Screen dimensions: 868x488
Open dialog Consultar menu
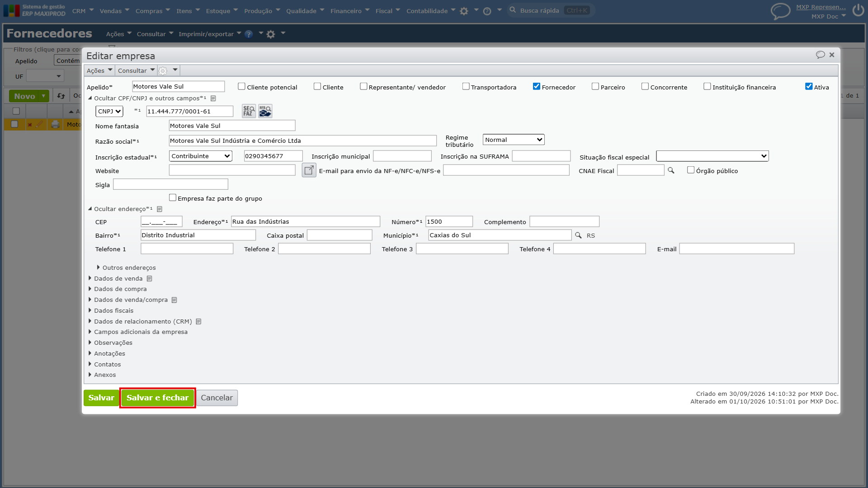click(x=136, y=70)
